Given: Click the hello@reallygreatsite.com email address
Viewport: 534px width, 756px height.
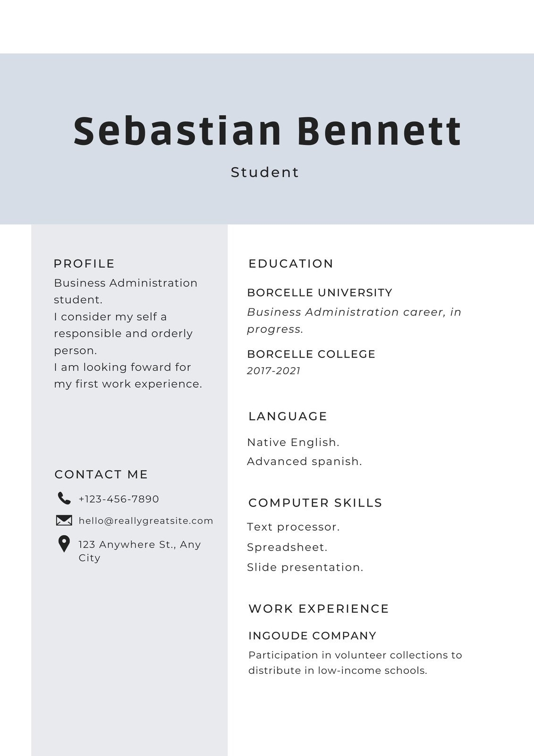Looking at the screenshot, I should (146, 521).
